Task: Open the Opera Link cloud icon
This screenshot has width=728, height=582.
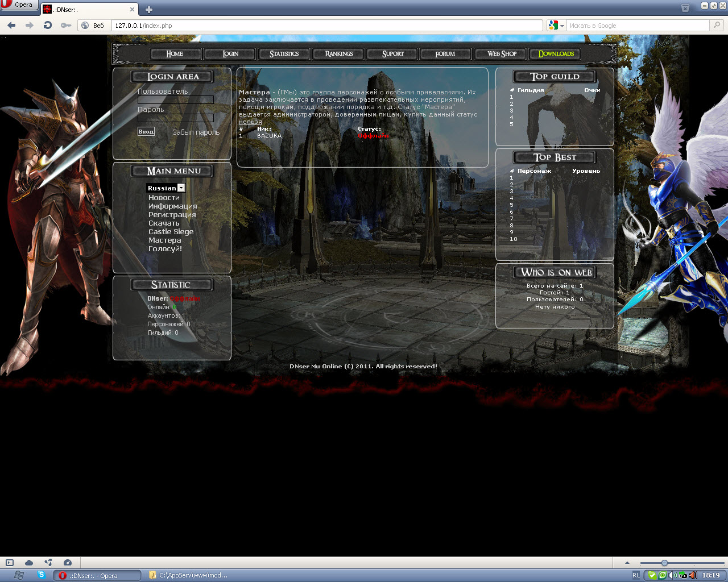Action: tap(28, 563)
